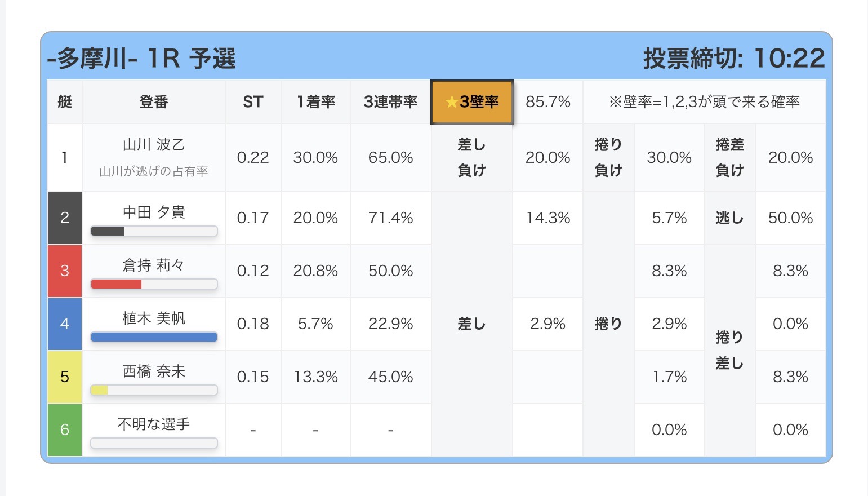Click boat number 2 black badge
The height and width of the screenshot is (496, 868).
(65, 218)
